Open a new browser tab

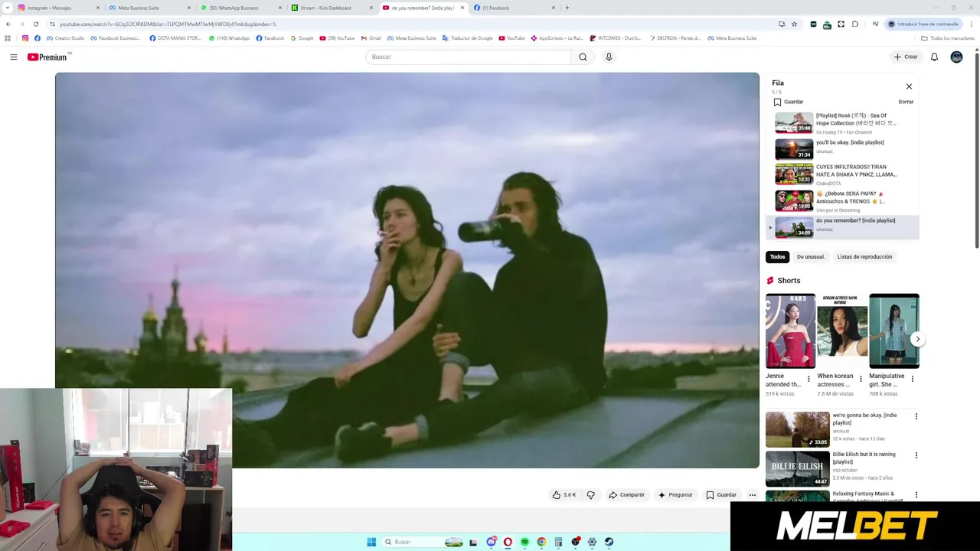click(567, 8)
